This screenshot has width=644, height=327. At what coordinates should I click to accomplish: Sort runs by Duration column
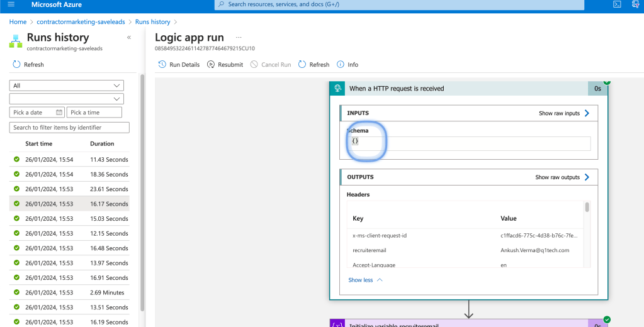click(x=102, y=143)
